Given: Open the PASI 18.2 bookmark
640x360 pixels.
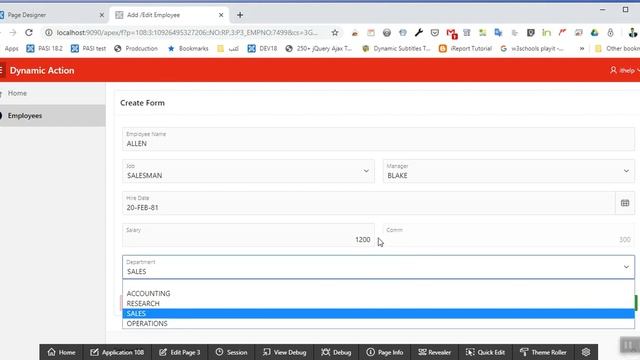Looking at the screenshot, I should pos(44,49).
